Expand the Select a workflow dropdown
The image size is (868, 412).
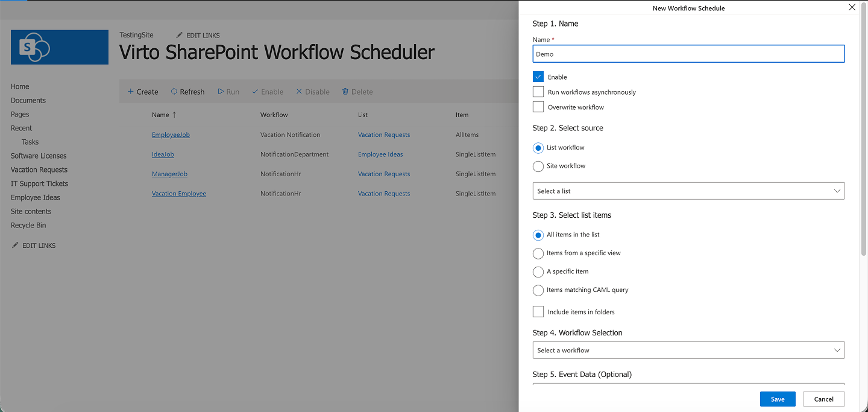[x=688, y=350]
